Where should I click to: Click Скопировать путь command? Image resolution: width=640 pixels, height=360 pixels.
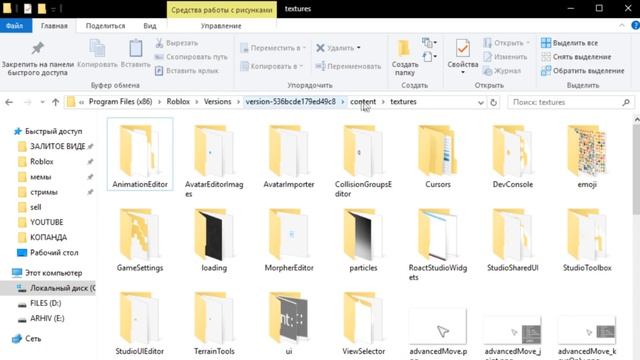coord(191,57)
